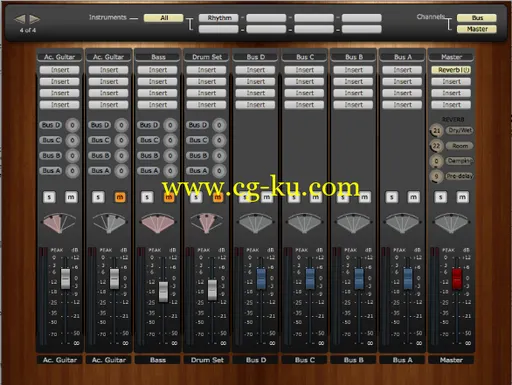Adjust pan fan of Master channel
512x385 pixels.
[452, 222]
